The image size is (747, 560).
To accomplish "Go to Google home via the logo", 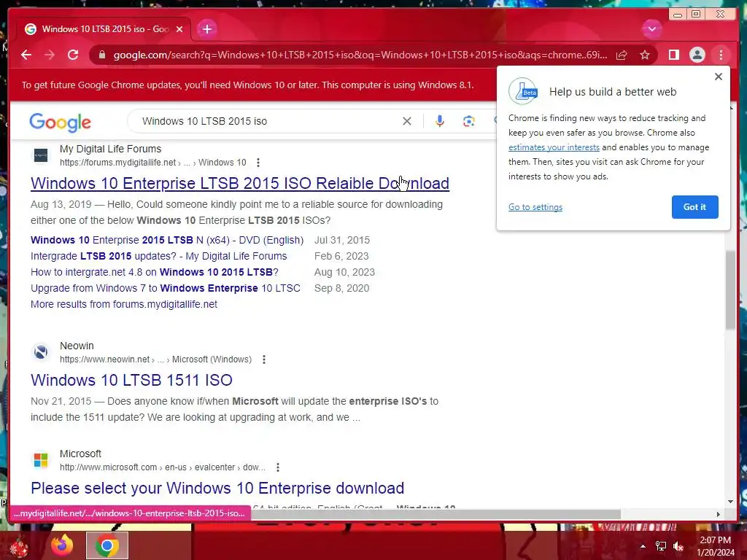I will [x=60, y=122].
